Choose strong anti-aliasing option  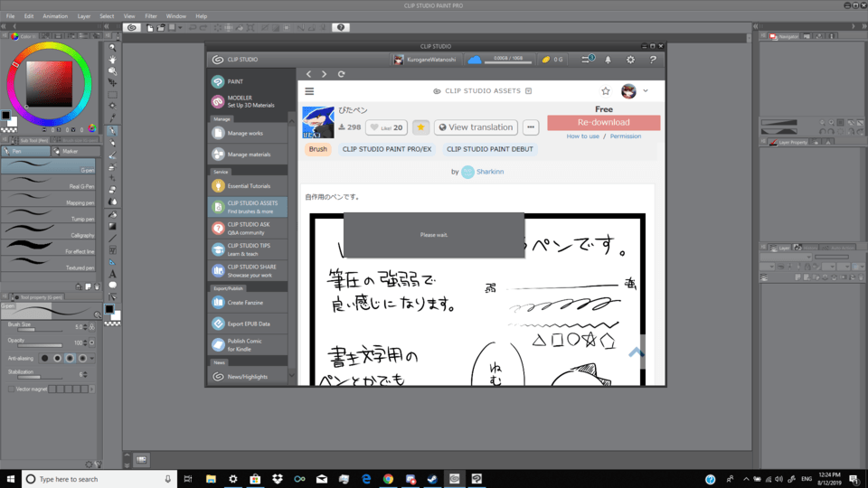point(82,359)
